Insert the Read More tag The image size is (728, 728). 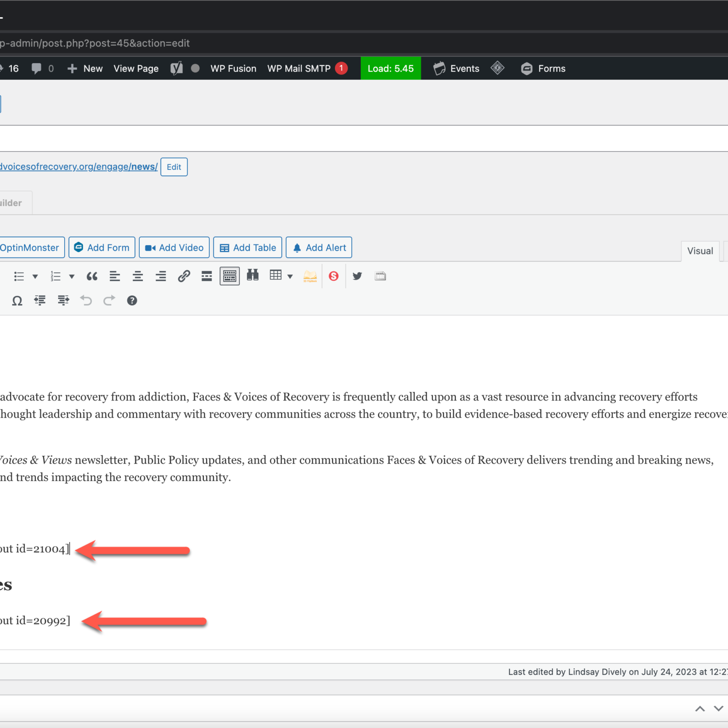207,276
